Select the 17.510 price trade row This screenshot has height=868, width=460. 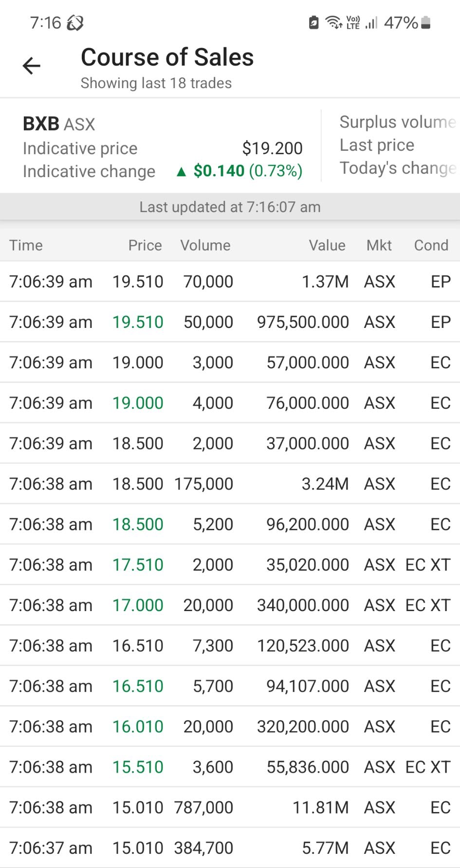click(x=230, y=565)
